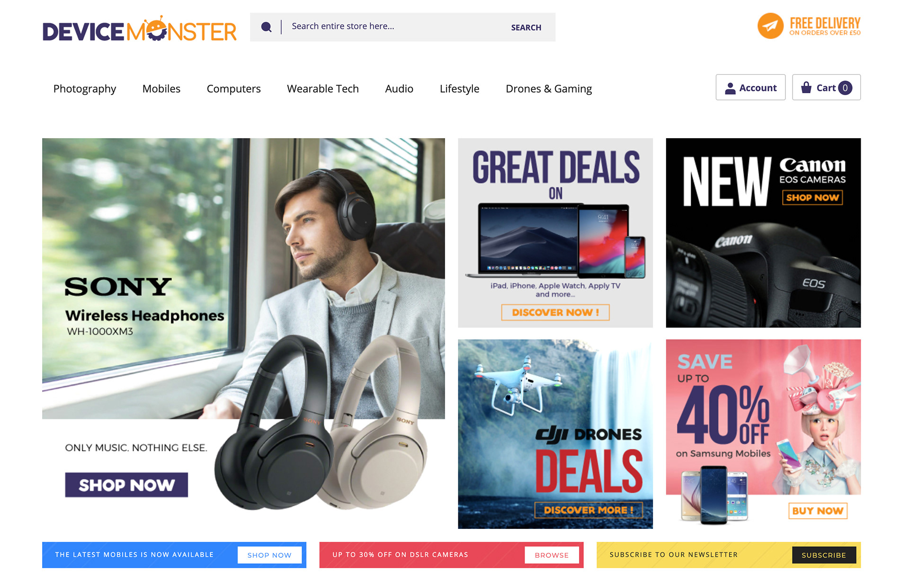Click SHOP NOW on the Canon EOS banner

812,197
